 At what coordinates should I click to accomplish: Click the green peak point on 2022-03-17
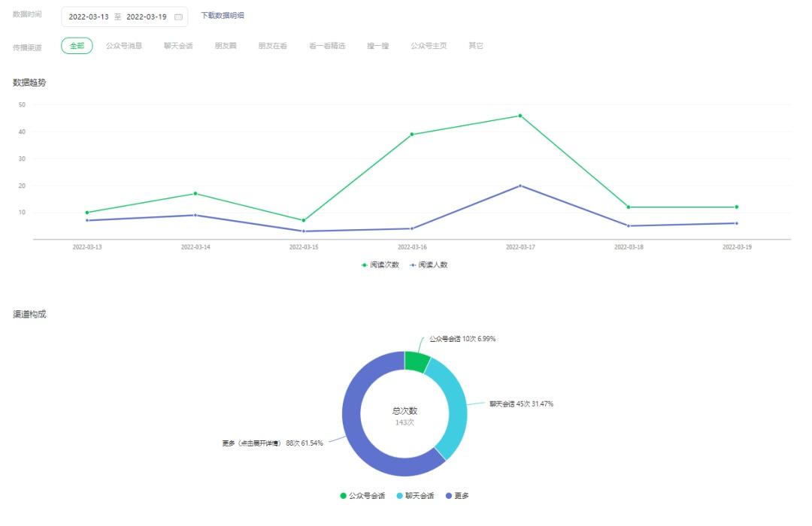520,116
